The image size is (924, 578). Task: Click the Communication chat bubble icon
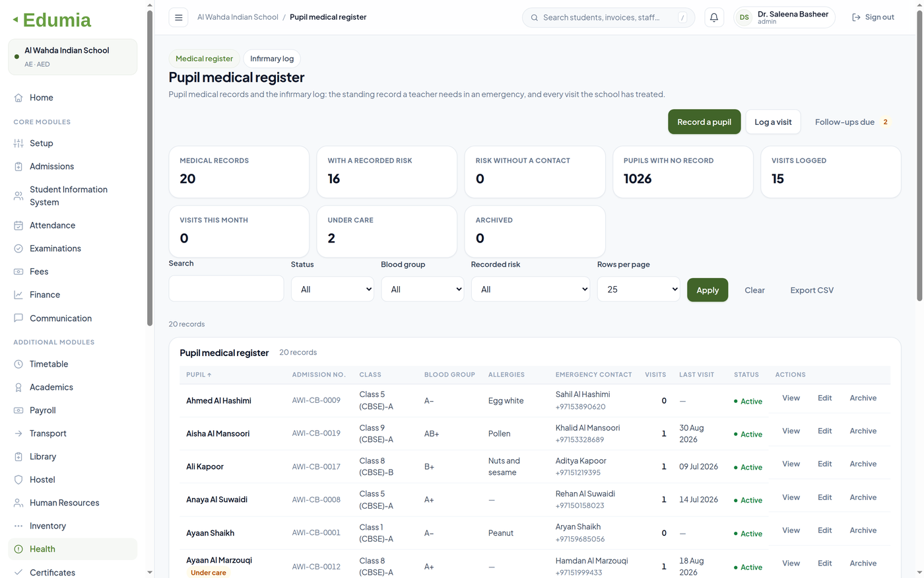click(18, 318)
